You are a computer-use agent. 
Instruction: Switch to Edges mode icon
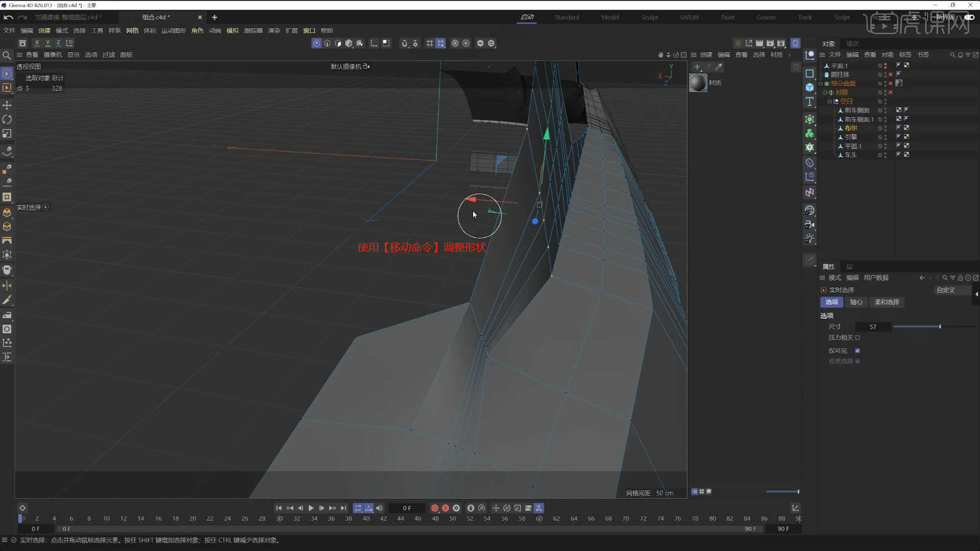(x=327, y=43)
